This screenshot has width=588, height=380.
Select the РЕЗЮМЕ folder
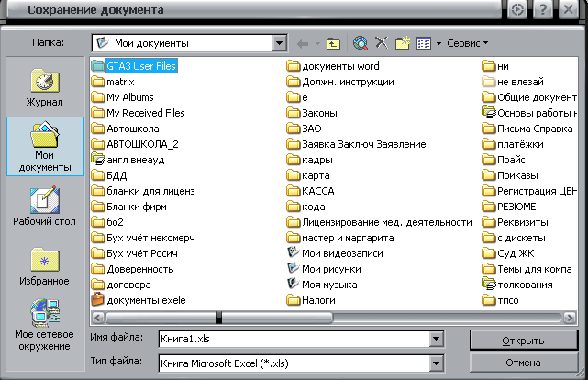pyautogui.click(x=509, y=207)
